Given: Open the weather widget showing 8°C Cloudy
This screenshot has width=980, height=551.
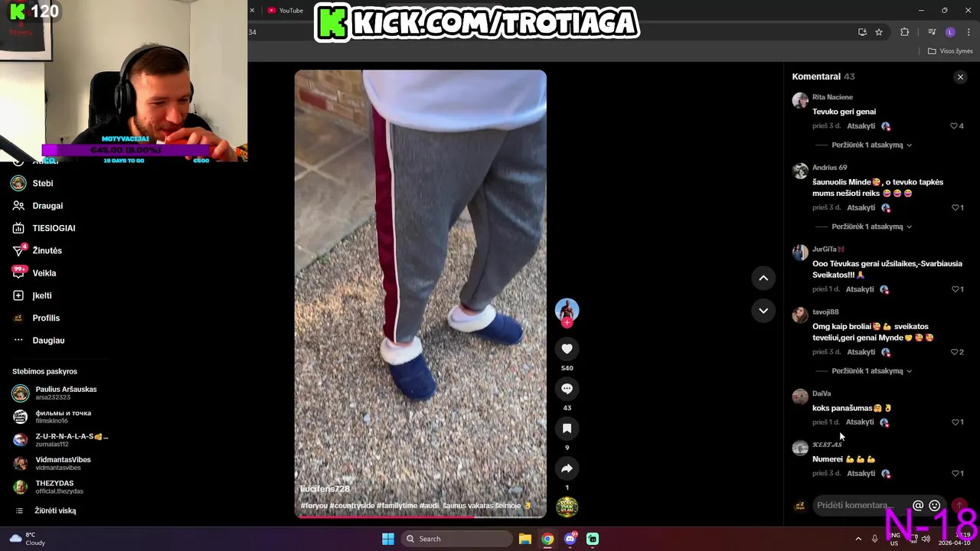Looking at the screenshot, I should 28,539.
